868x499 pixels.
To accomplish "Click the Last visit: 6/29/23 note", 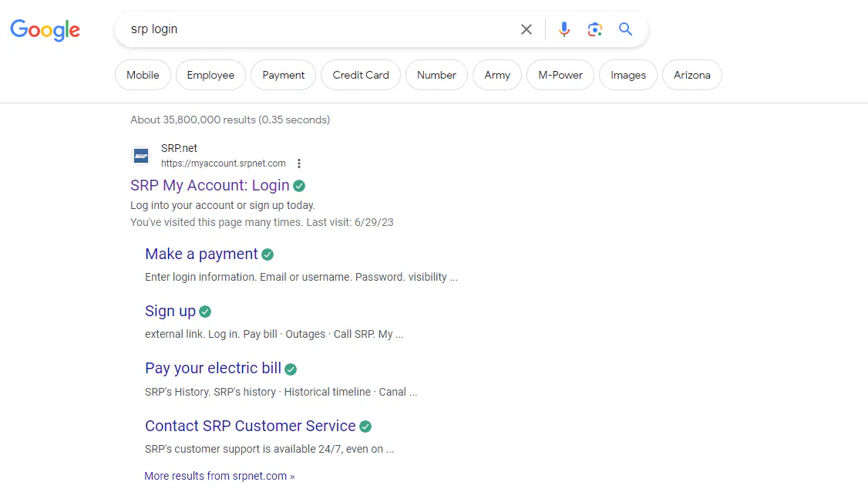I will click(350, 222).
